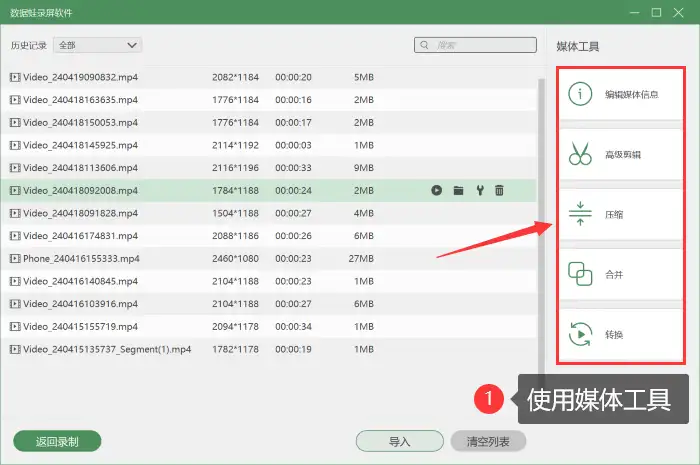
Task: Click the 压缩 compress icon
Action: coord(580,214)
